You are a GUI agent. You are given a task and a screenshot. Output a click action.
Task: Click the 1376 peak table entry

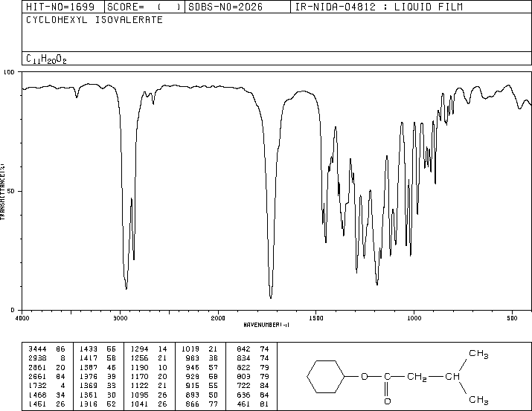click(x=97, y=376)
